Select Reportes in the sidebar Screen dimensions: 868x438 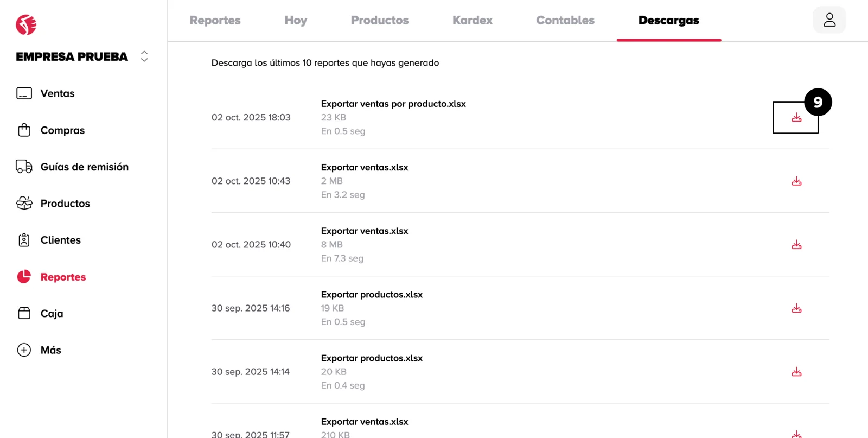[x=63, y=277]
